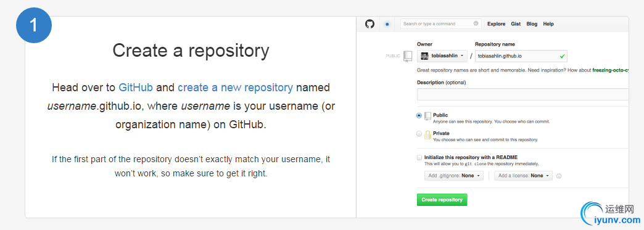Select the Private radio button
644x230 pixels.
419,134
